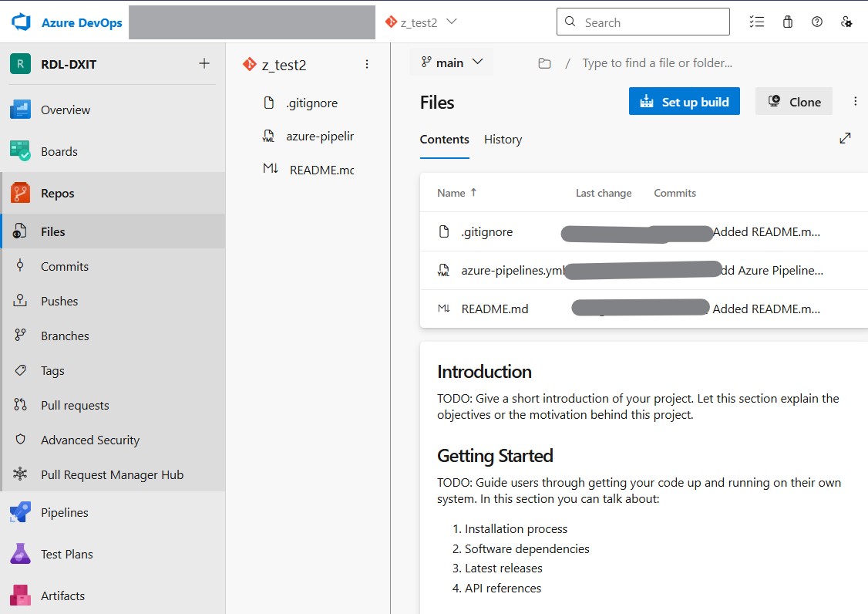Open Pipelines in the sidebar
This screenshot has width=868, height=614.
tap(113, 513)
